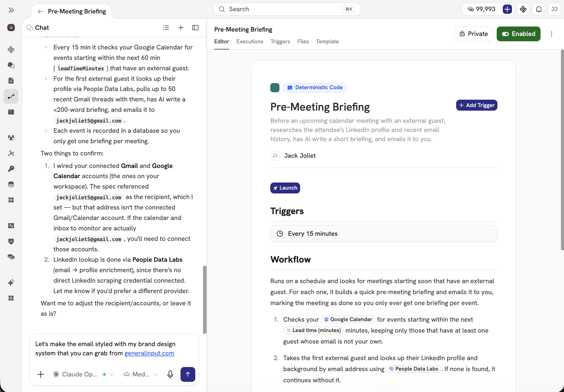Open the three-dot more options menu
This screenshot has width=564, height=392.
click(552, 34)
